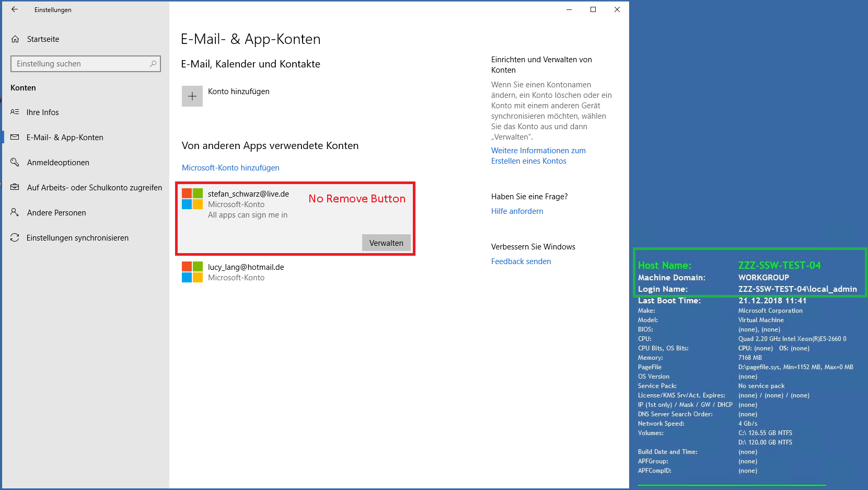The height and width of the screenshot is (490, 868).
Task: Click the Andere Personen person icon
Action: 15,212
